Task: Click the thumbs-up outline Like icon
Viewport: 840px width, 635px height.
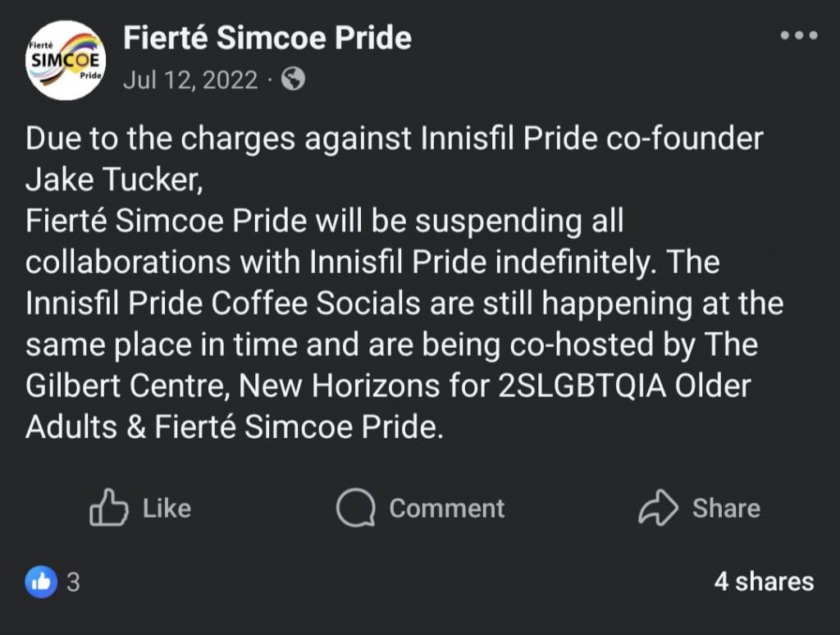Action: (x=109, y=507)
